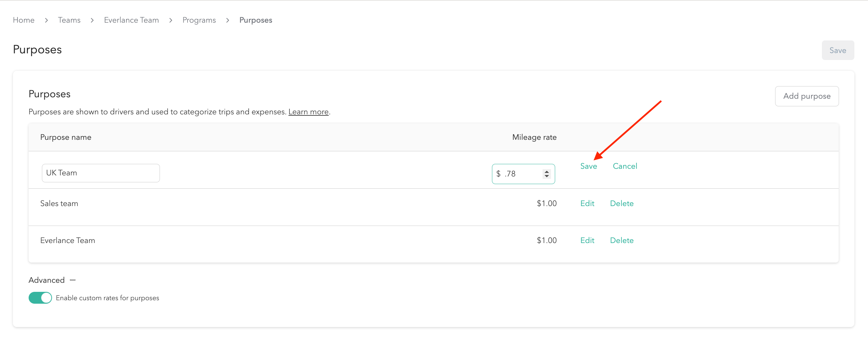Go to Home in the breadcrumb

click(x=23, y=20)
